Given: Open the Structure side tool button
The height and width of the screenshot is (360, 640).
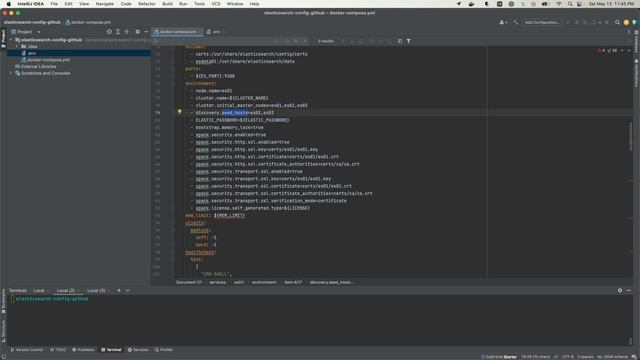Looking at the screenshot, I should 3,331.
